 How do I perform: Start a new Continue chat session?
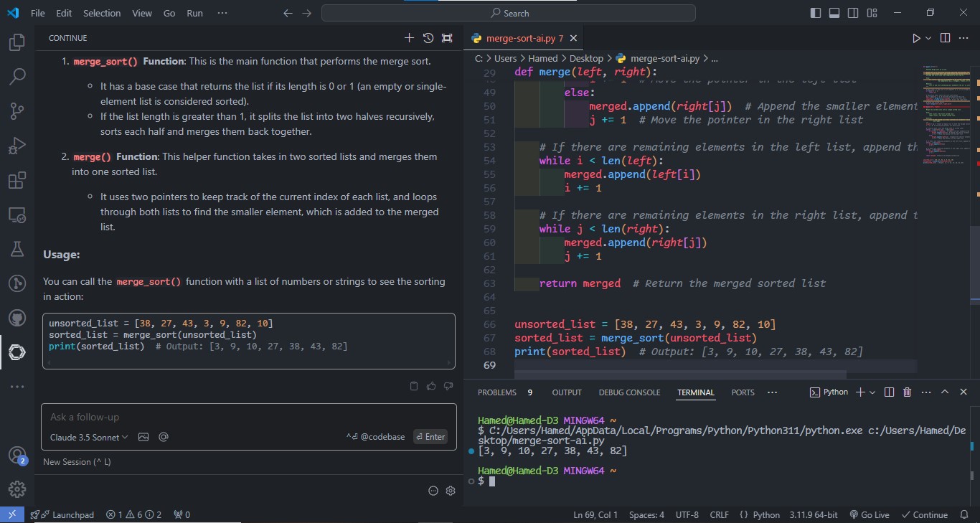click(x=409, y=38)
